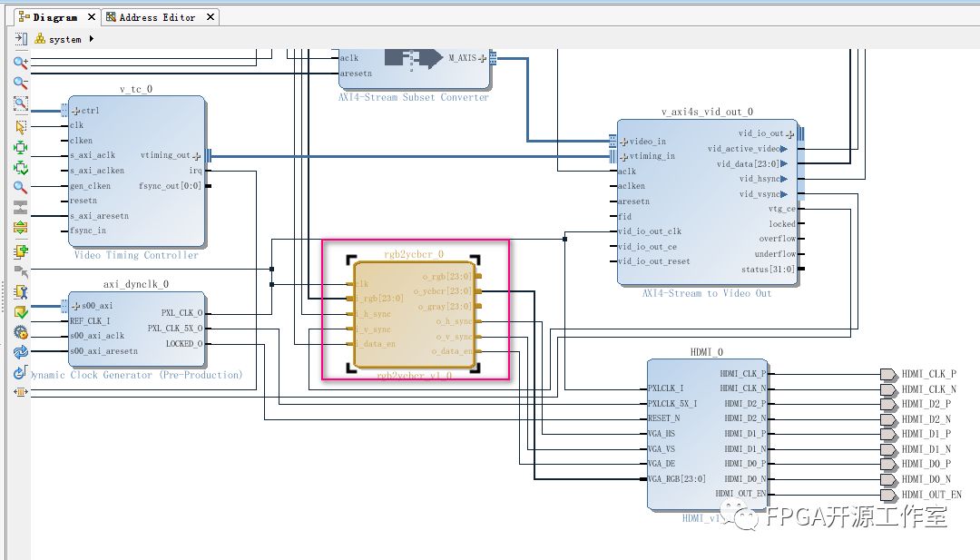Screen dimensions: 980x560
Task: Click the Add IP toolbar icon
Action: (x=20, y=251)
